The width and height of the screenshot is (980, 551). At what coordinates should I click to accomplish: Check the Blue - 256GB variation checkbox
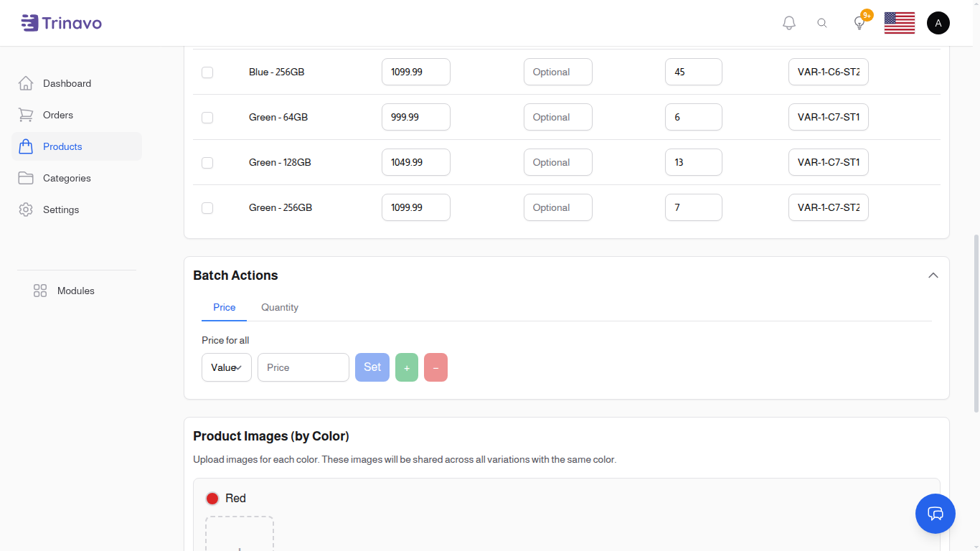click(x=207, y=72)
